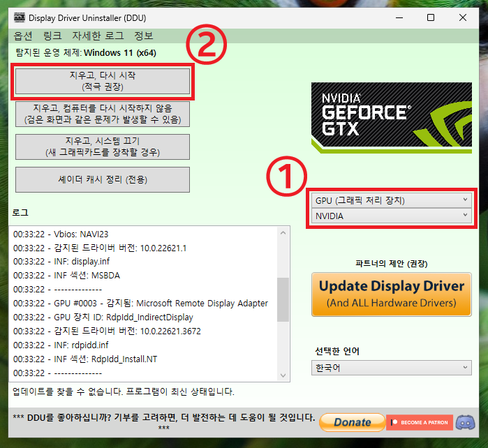Select log line '감지된 드라이버 버전: 10.0.22621.3672'

click(x=107, y=331)
